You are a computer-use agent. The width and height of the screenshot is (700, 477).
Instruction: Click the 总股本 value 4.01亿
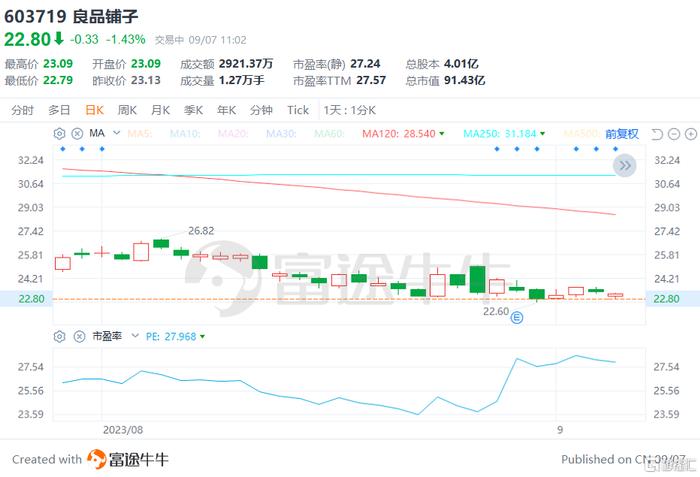tap(461, 63)
